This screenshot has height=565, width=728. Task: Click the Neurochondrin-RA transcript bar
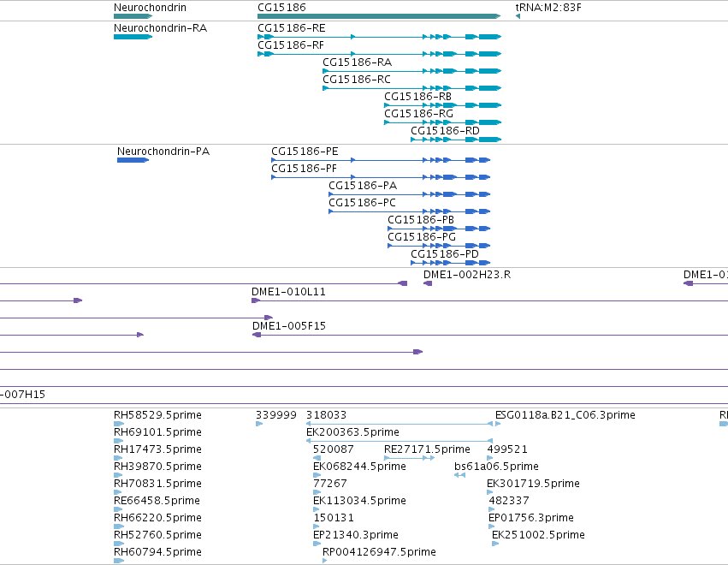click(x=133, y=37)
